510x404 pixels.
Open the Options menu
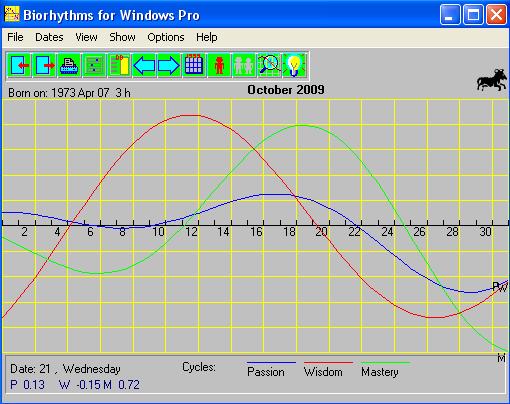tap(166, 37)
